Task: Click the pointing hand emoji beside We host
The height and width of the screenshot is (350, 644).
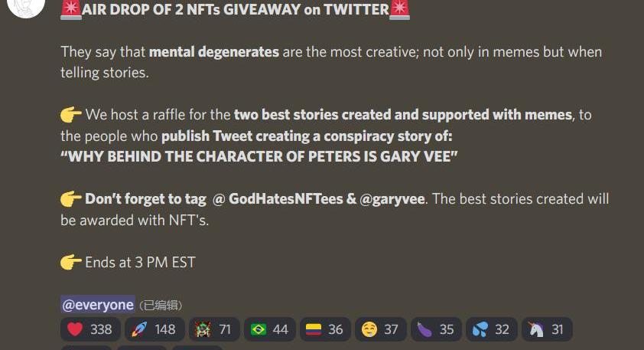Action: pos(70,115)
